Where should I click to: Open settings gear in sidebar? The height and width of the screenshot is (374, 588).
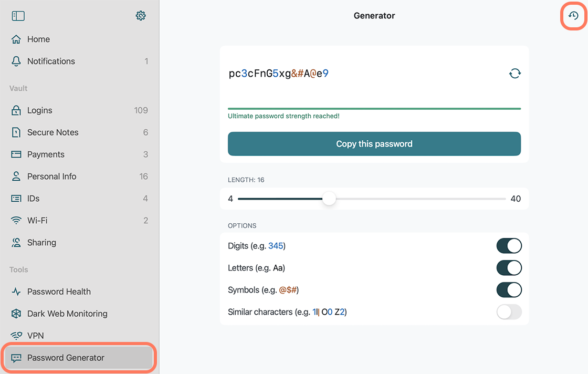coord(140,16)
